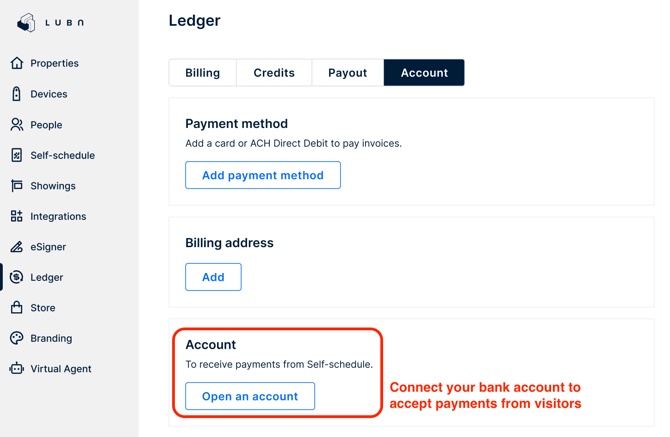Image resolution: width=670 pixels, height=437 pixels.
Task: Click the Open an account button
Action: click(x=250, y=396)
